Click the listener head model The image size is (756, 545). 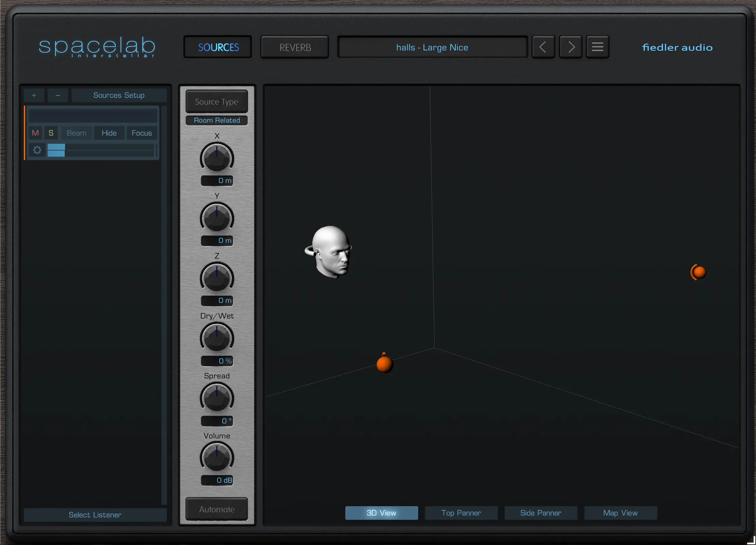click(x=330, y=251)
